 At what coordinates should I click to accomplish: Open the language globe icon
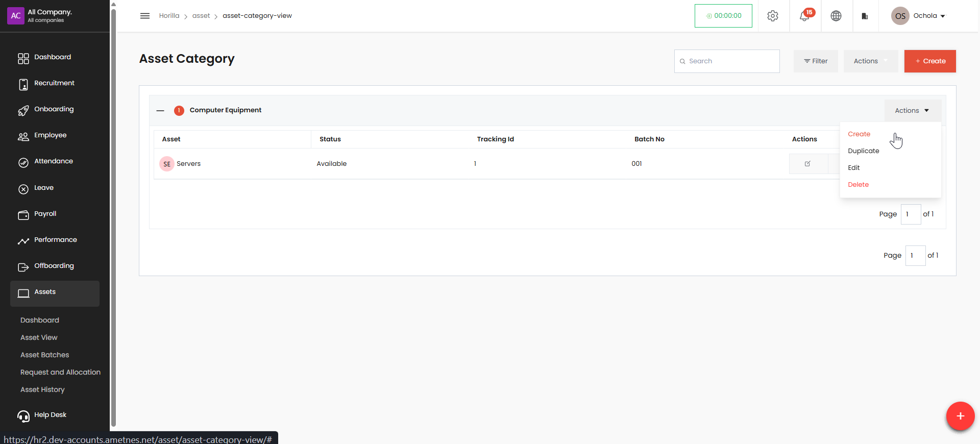836,16
